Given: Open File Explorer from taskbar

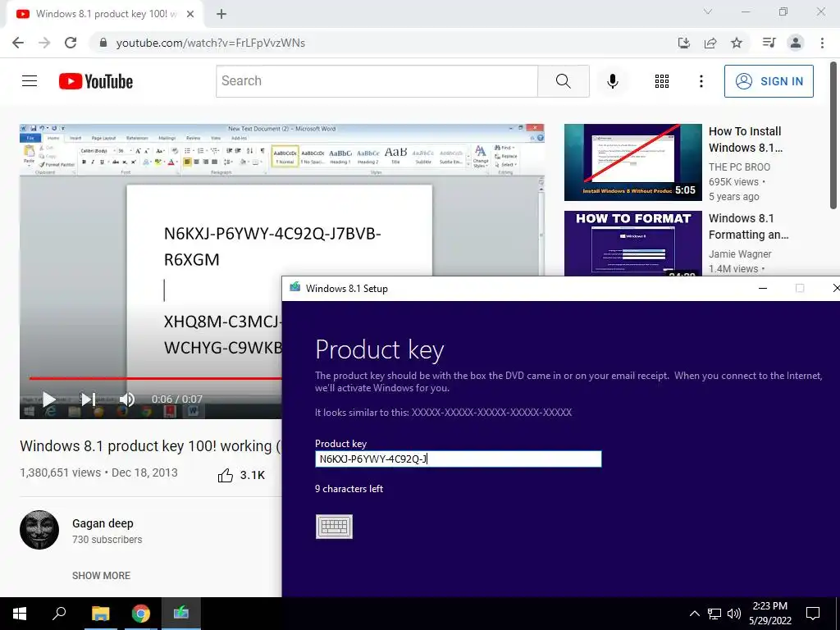Looking at the screenshot, I should click(100, 614).
